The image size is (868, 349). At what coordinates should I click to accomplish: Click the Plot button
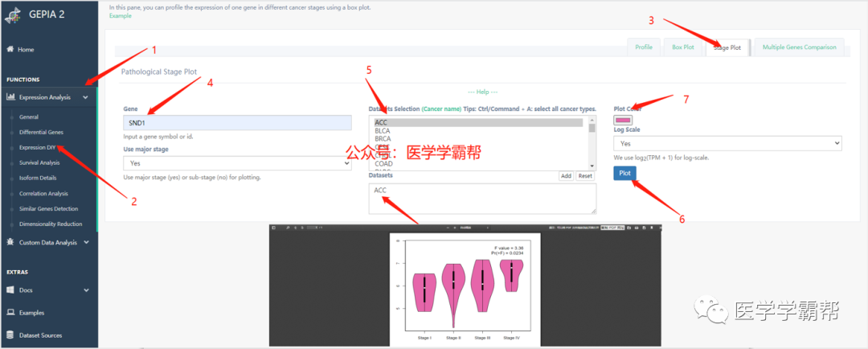click(x=624, y=173)
